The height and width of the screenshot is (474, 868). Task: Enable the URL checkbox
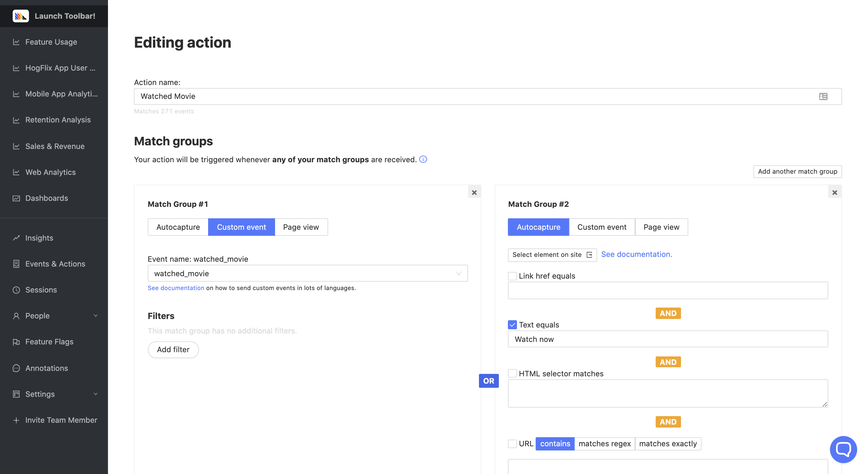pos(512,444)
